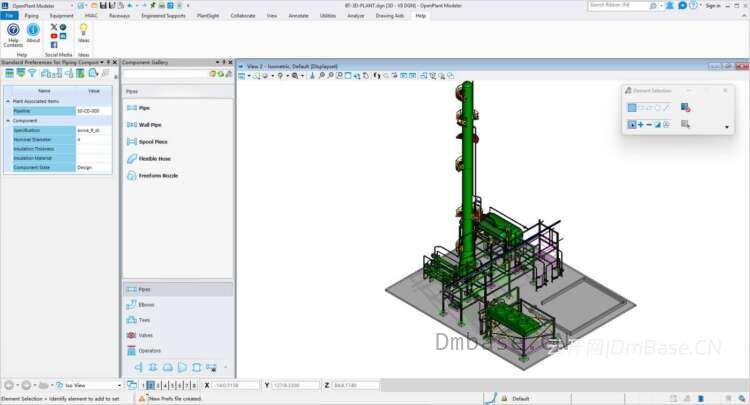Expand the Element Selection extended options arrow
Viewport: 750px width, 405px height.
[727, 127]
